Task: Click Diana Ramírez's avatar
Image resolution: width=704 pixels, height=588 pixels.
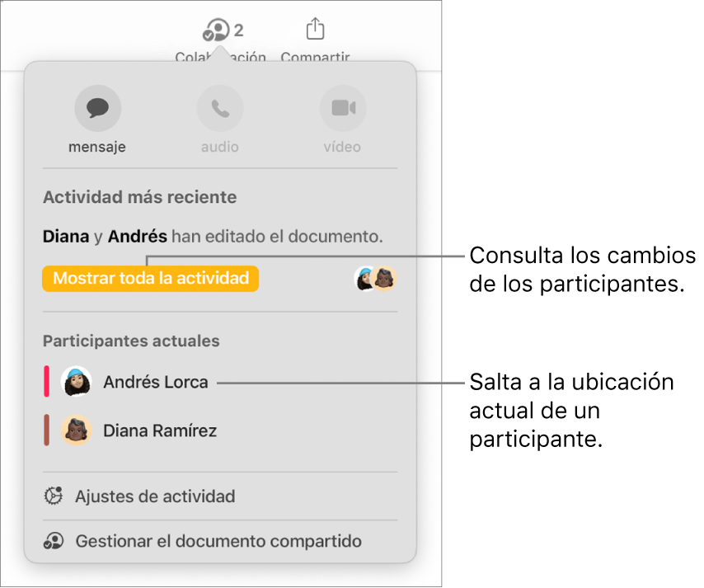Action: point(77,430)
